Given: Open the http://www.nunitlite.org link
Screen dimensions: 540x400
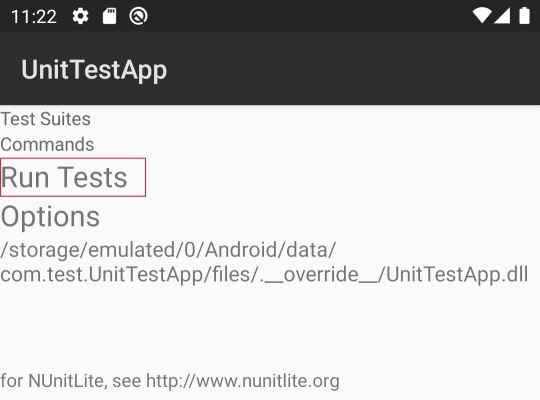Looking at the screenshot, I should [x=243, y=381].
